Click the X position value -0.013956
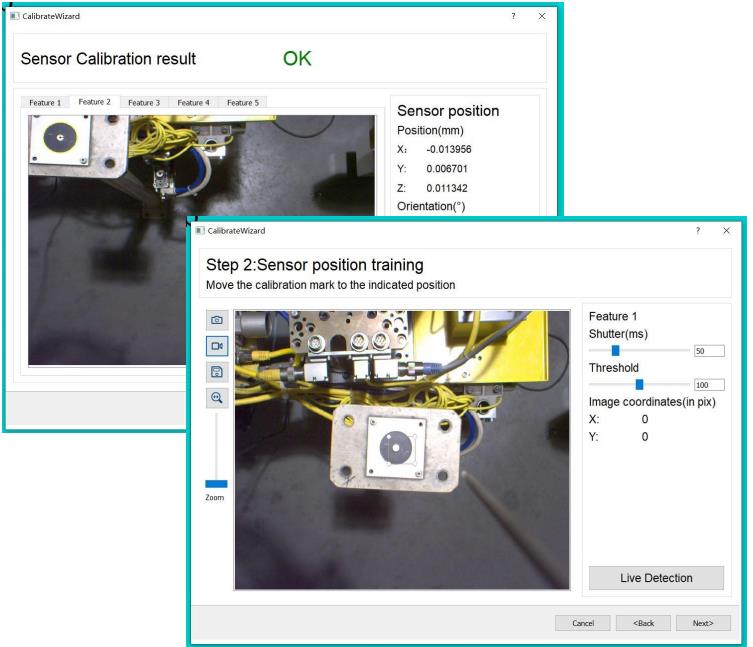 pyautogui.click(x=449, y=149)
